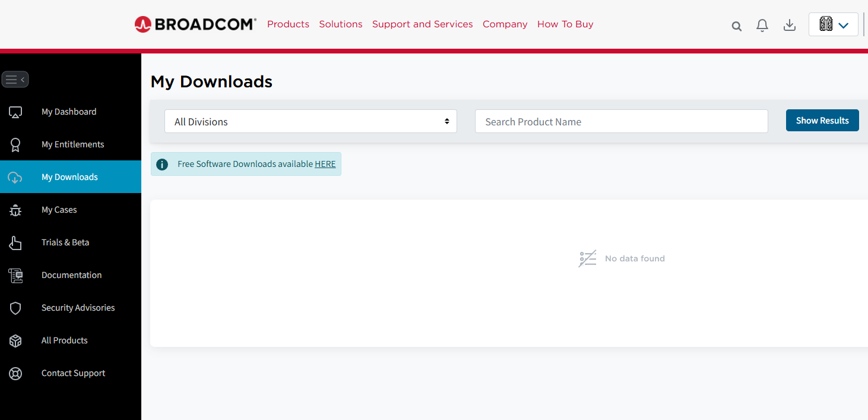Open the Products menu

(x=288, y=24)
